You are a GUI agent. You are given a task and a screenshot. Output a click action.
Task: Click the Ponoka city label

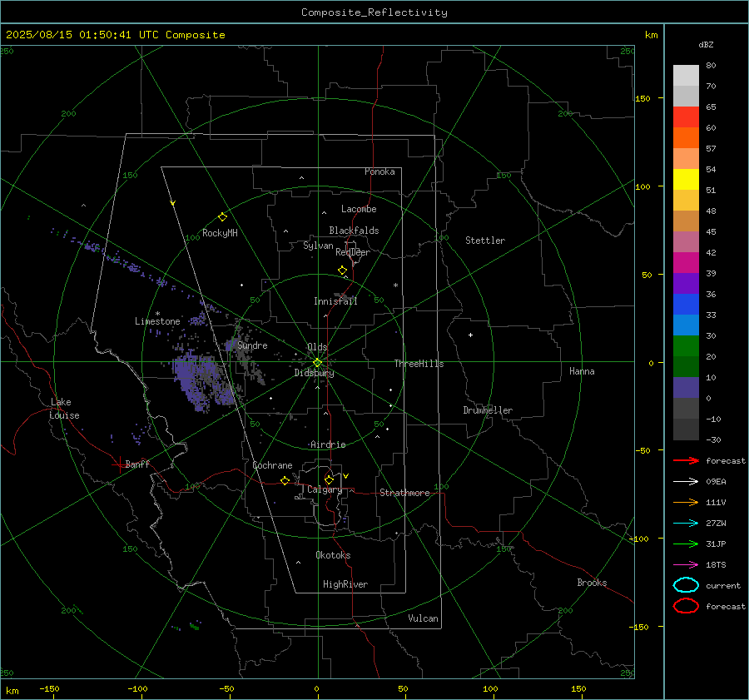[x=379, y=171]
